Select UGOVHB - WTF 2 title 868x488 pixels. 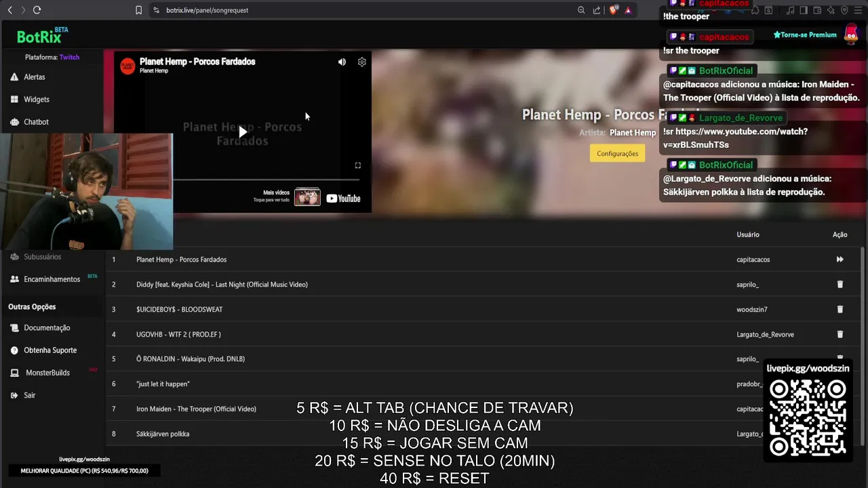click(178, 334)
